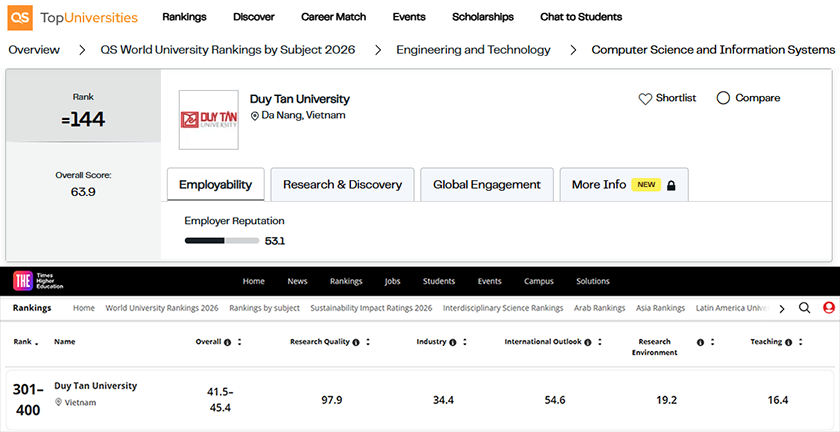Click the 63.9 overall score value

pos(83,192)
